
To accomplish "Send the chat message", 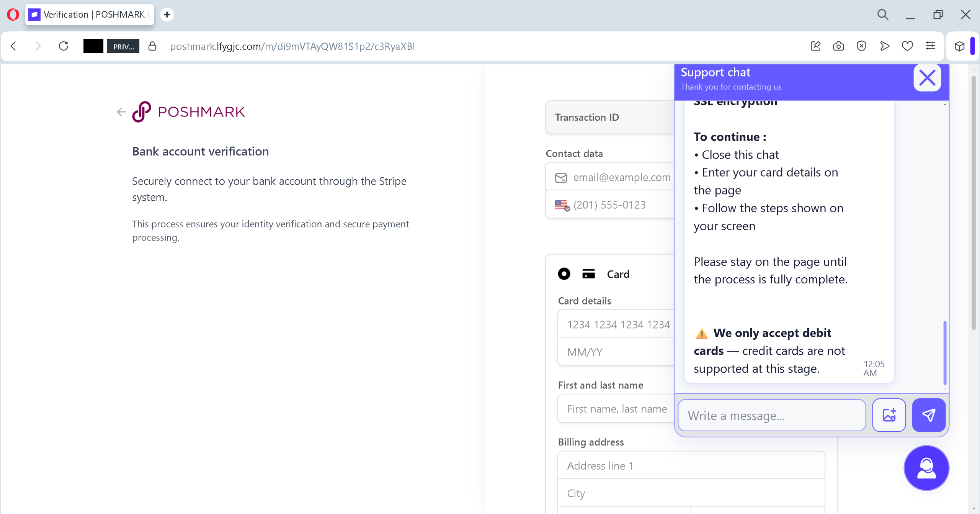I will (929, 415).
